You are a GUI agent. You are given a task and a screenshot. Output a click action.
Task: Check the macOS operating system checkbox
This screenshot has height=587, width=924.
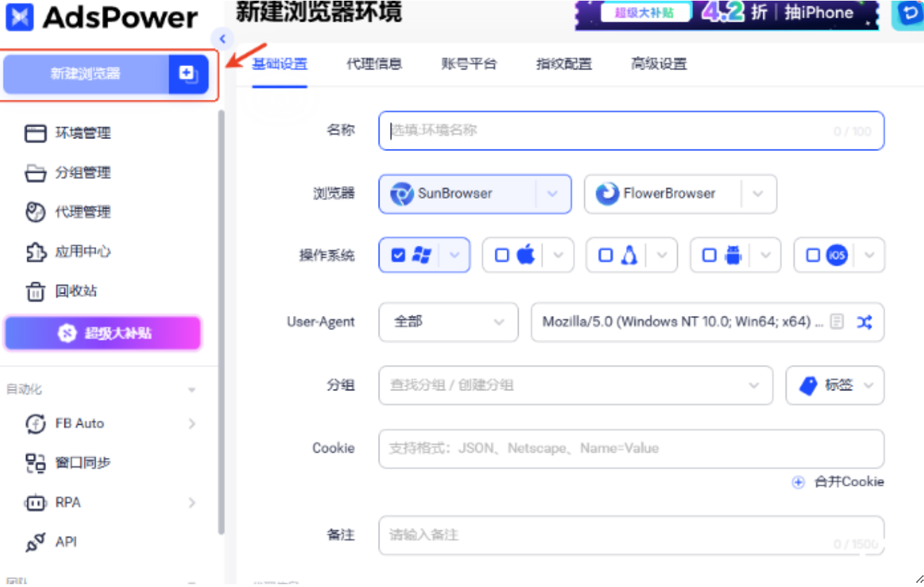pos(502,256)
